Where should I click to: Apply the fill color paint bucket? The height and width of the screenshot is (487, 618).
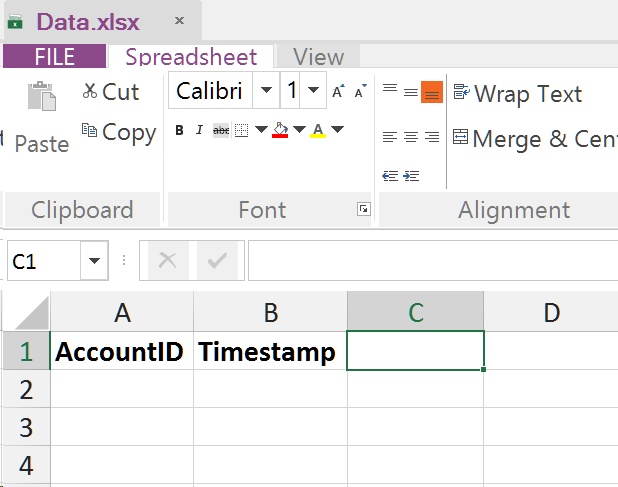(280, 130)
